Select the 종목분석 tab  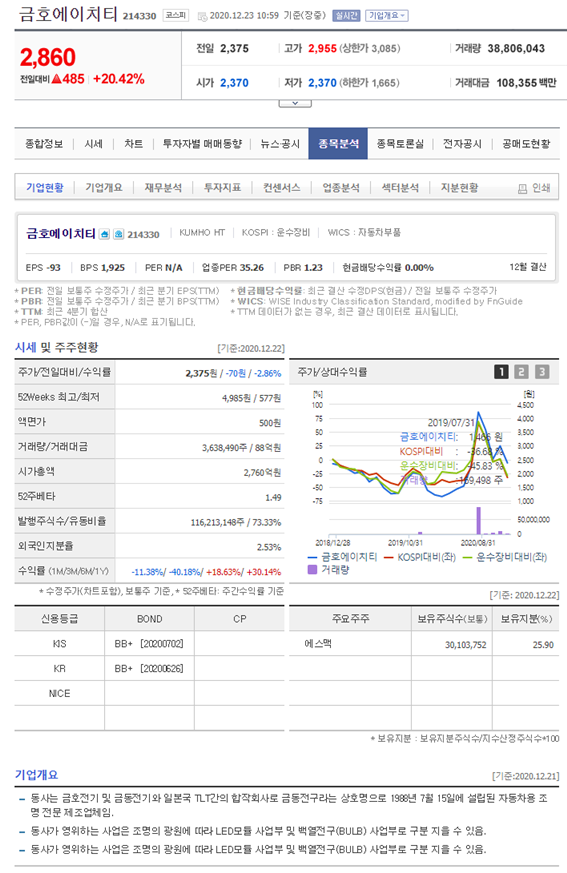[338, 144]
